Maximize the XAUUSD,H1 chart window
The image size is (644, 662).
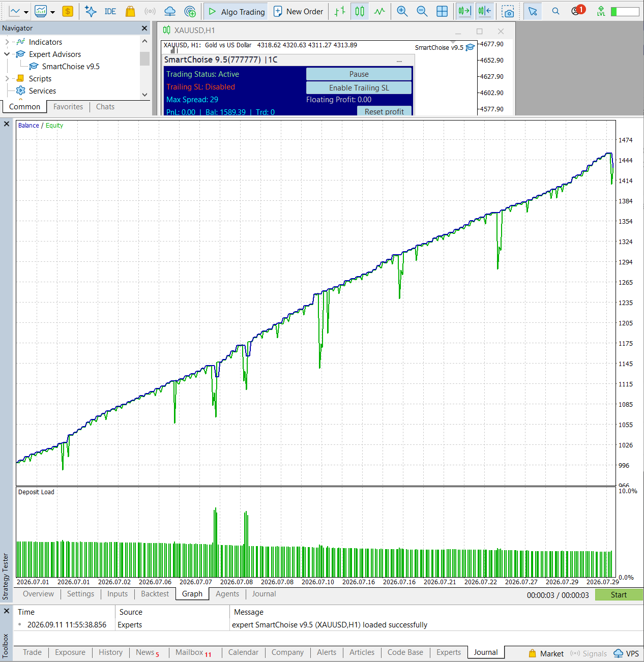[479, 31]
